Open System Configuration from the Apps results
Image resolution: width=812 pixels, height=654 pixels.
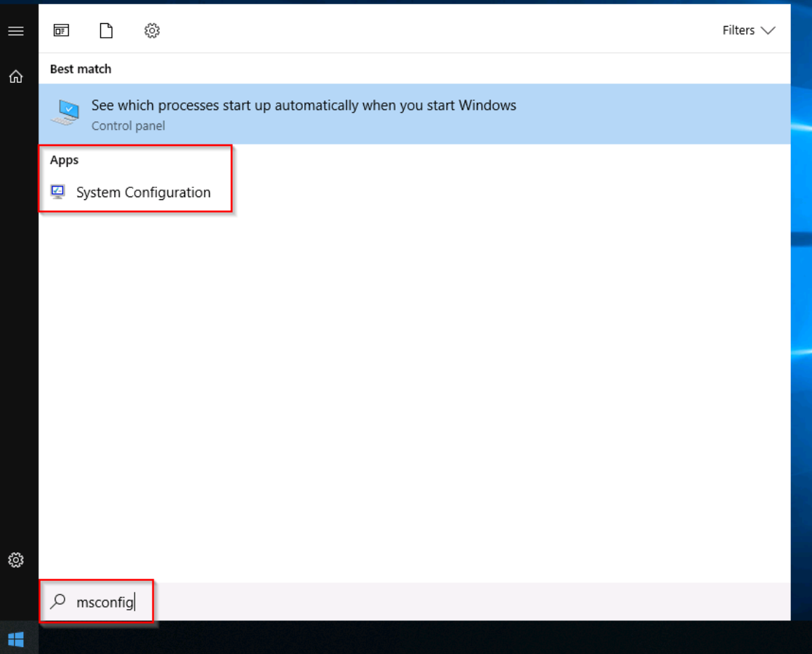point(143,192)
